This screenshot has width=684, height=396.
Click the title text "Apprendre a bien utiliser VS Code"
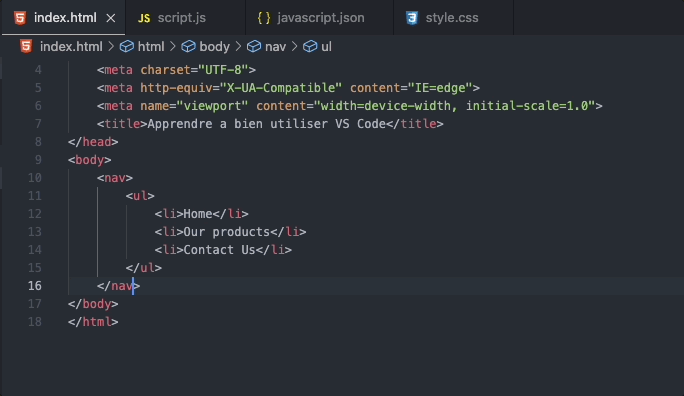(x=267, y=124)
